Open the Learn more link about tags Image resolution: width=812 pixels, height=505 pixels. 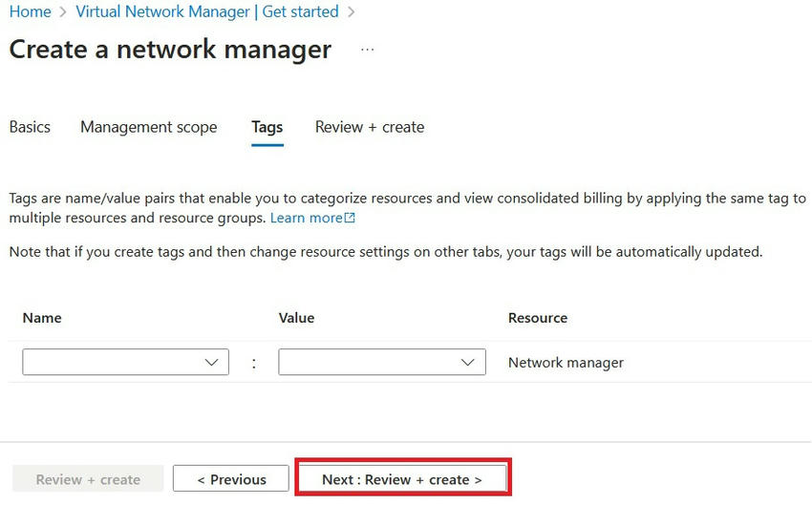pos(307,218)
